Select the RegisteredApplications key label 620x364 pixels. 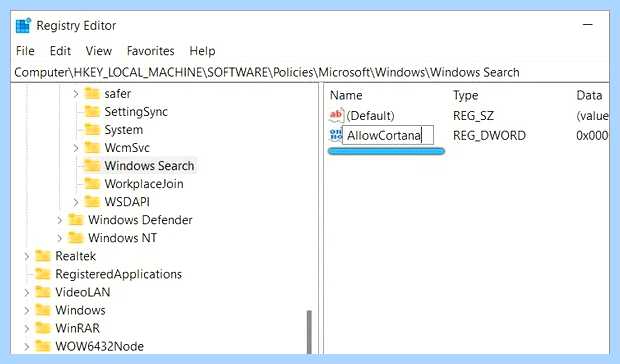coord(119,274)
